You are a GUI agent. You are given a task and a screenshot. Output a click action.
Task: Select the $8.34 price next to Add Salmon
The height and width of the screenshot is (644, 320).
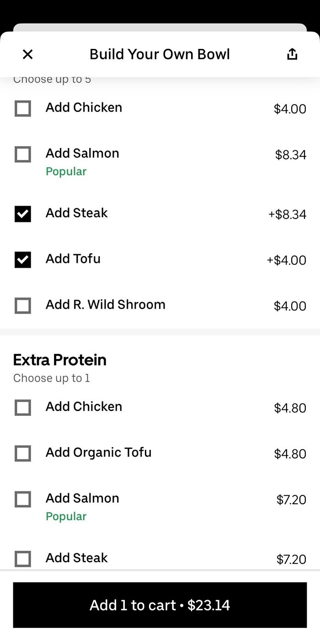(291, 154)
